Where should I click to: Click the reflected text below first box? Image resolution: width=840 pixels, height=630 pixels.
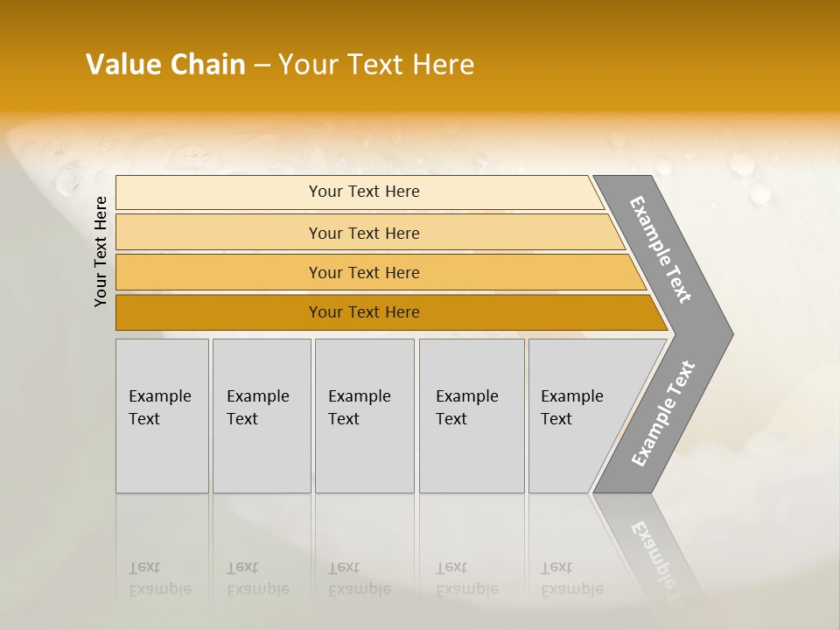[159, 579]
